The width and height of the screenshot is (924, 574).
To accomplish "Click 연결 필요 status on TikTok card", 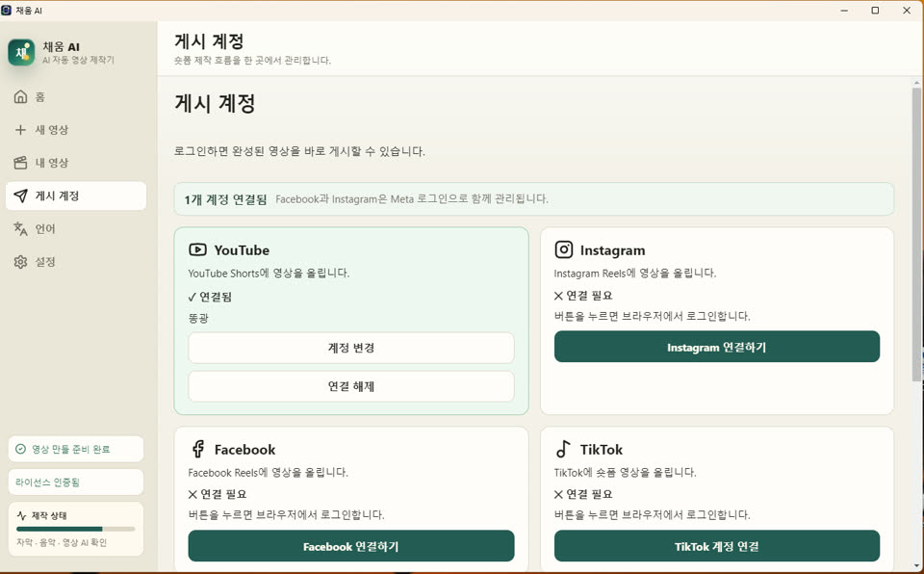I will (x=583, y=494).
